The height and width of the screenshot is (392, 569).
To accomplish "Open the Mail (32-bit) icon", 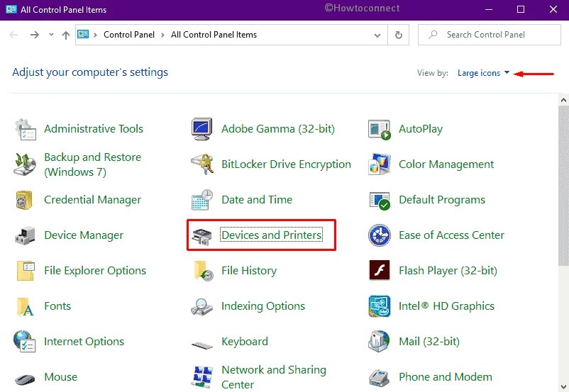I will [x=379, y=342].
